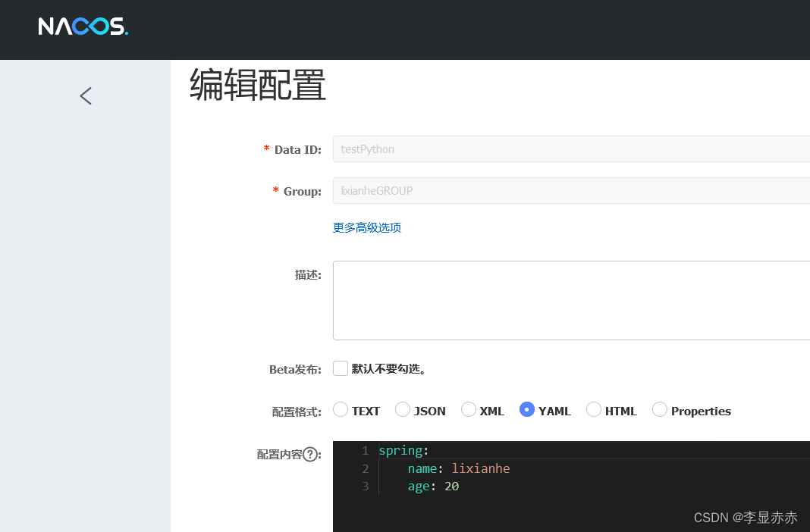The image size is (810, 532).
Task: Switch config format to JSON
Action: point(402,409)
